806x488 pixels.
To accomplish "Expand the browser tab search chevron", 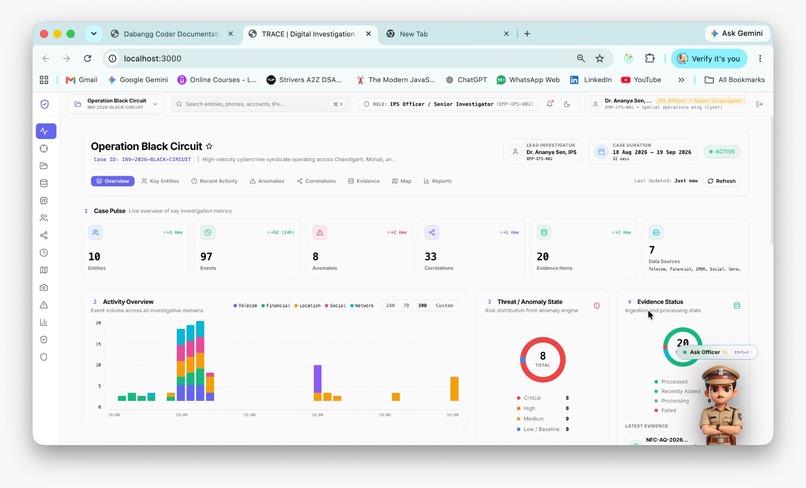I will coord(94,34).
